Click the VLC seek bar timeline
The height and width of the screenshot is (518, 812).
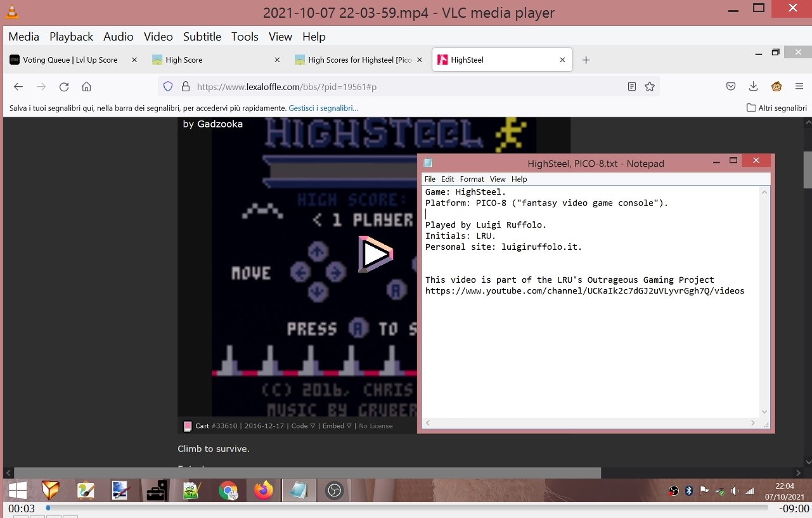click(406, 508)
